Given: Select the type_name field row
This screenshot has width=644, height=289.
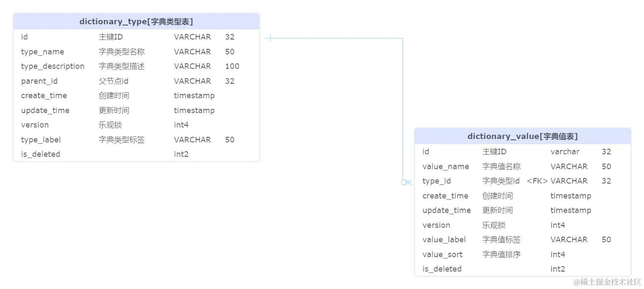Looking at the screenshot, I should [x=85, y=51].
